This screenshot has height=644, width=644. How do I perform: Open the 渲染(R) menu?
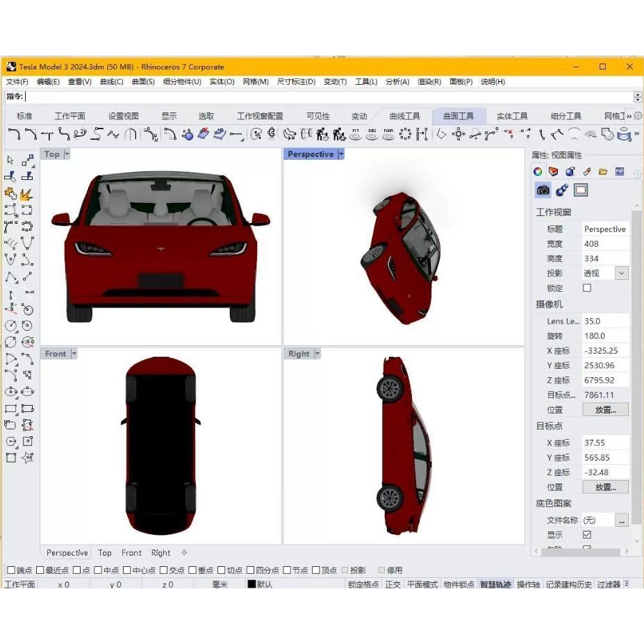429,82
